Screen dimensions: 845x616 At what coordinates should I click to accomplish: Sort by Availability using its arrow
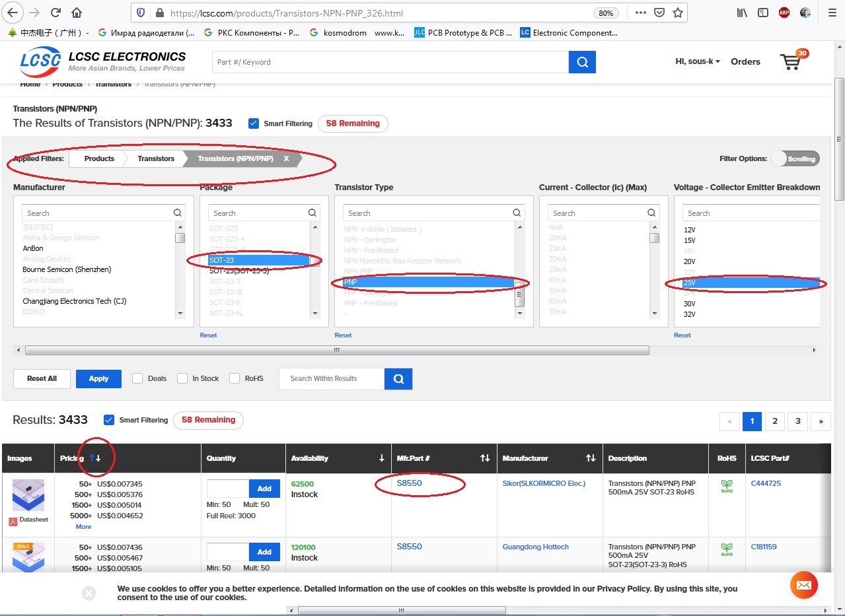pos(381,458)
